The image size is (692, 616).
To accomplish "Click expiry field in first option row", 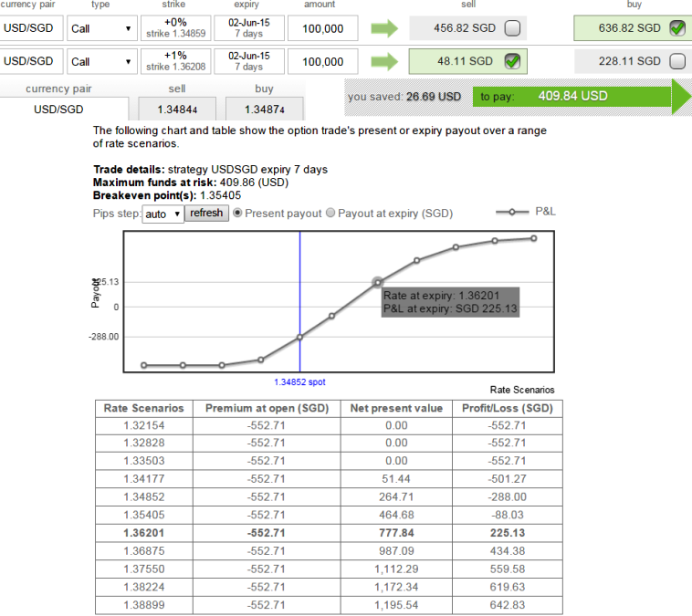I will coord(249,28).
